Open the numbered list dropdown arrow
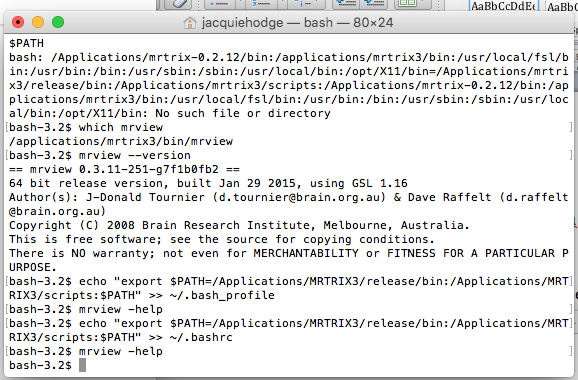Screen dimensions: 578x380 pyautogui.click(x=282, y=3)
